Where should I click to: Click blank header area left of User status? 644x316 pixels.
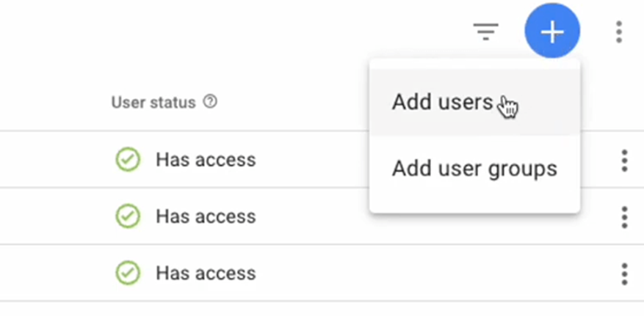[x=54, y=103]
